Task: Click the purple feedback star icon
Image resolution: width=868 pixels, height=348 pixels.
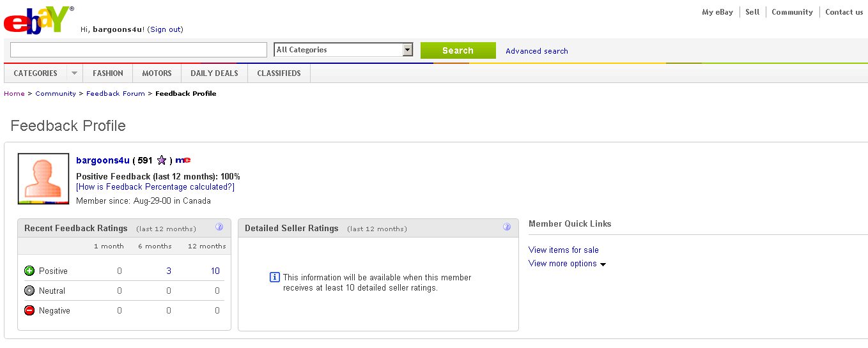Action: [162, 160]
